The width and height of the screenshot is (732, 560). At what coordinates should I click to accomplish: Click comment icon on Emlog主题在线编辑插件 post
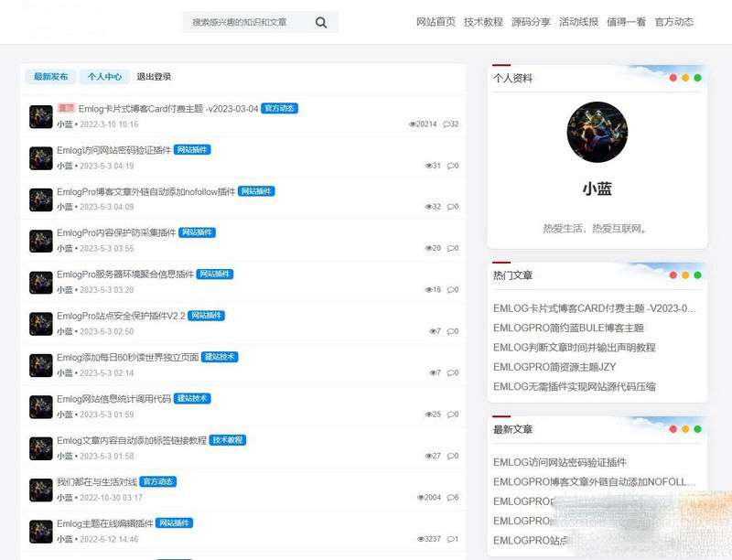pos(450,540)
